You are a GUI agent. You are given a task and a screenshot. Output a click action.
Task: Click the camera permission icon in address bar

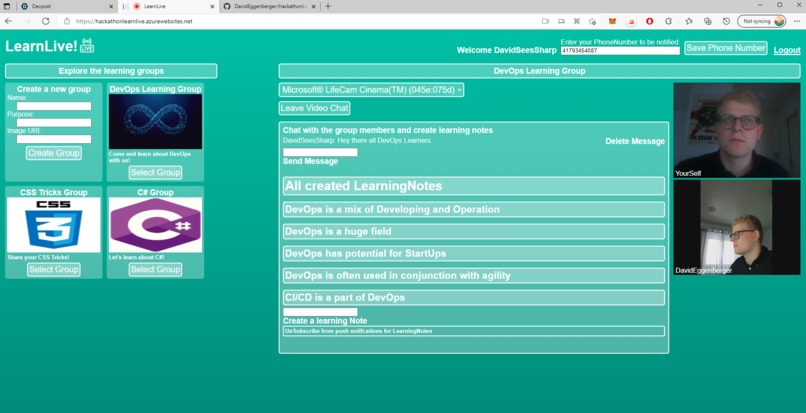tap(545, 21)
